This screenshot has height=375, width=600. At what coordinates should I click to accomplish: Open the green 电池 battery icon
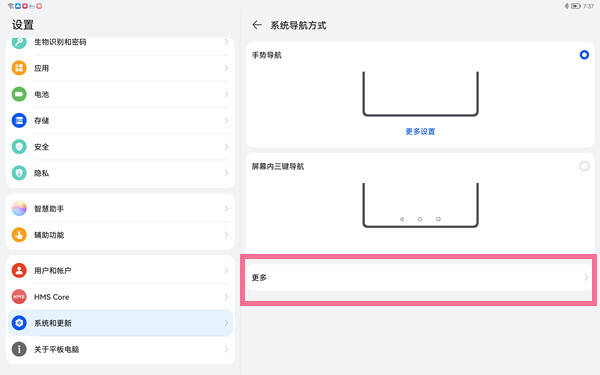19,94
